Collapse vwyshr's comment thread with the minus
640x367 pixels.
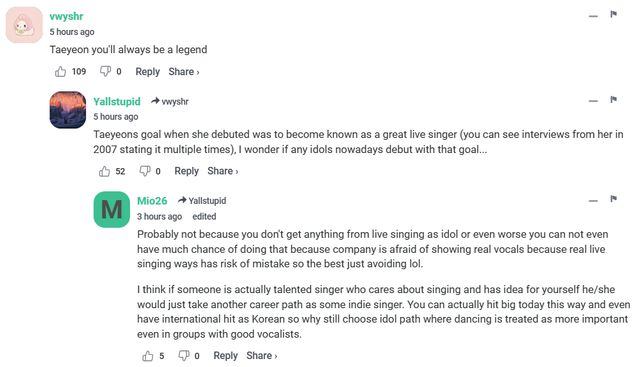click(x=593, y=16)
